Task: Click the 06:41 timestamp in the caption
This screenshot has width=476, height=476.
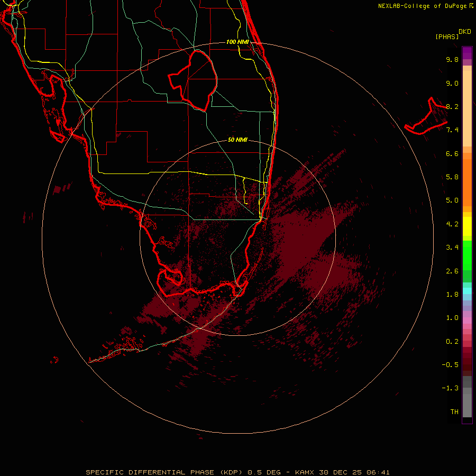Action: click(378, 472)
